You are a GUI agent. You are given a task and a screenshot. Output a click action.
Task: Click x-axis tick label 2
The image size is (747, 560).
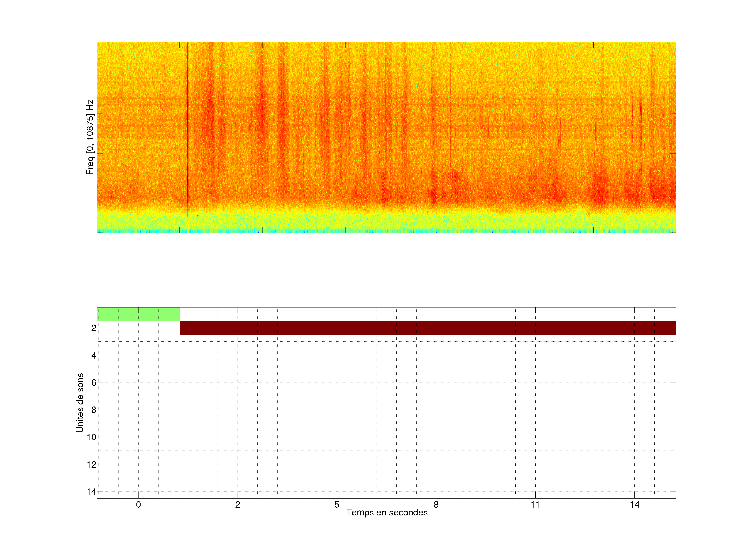[x=238, y=505]
